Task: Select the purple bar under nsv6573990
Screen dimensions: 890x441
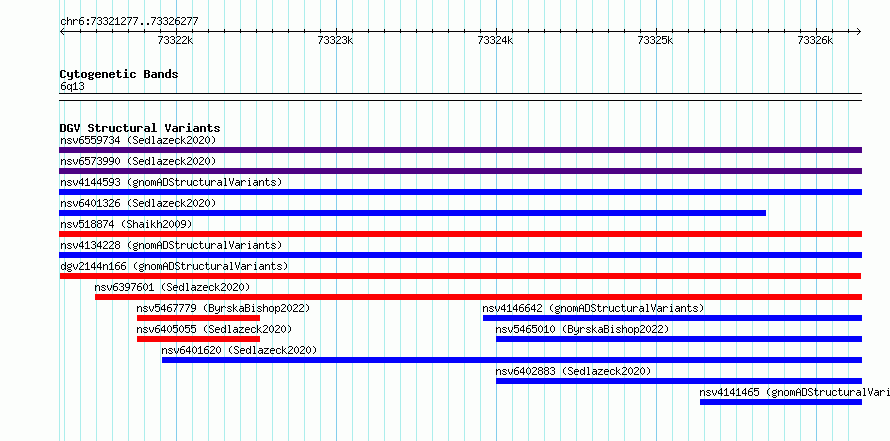Action: (x=460, y=171)
